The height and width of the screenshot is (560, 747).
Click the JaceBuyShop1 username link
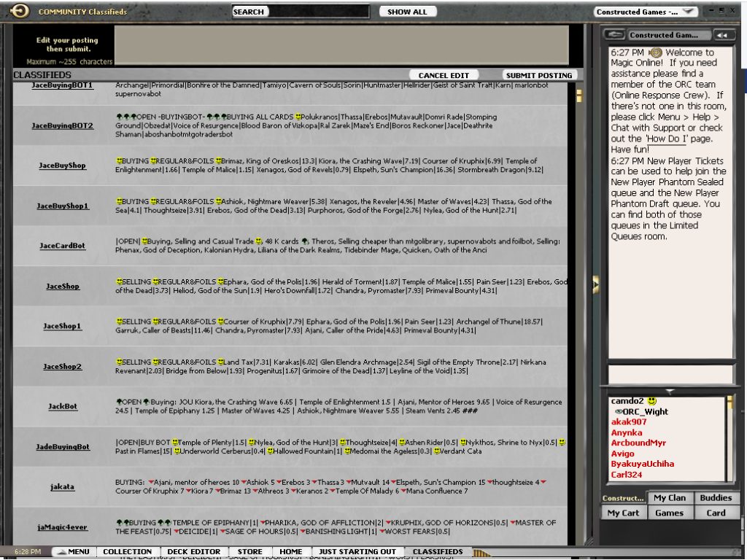(x=63, y=206)
